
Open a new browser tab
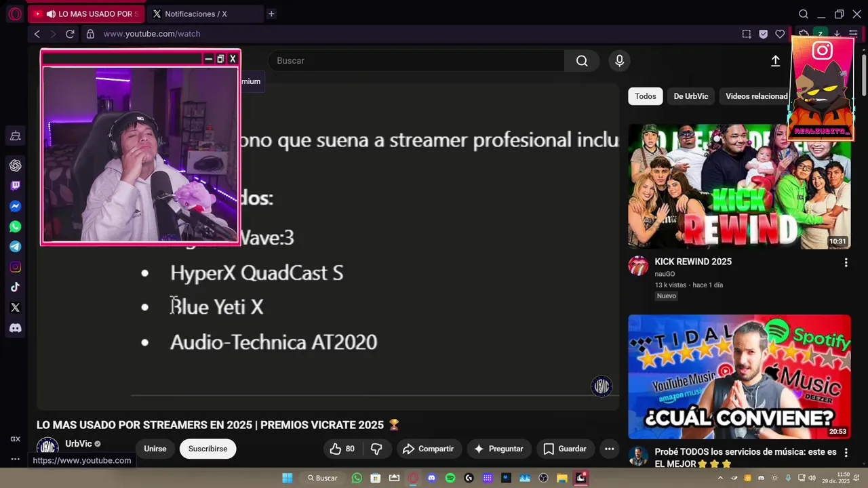tap(271, 14)
